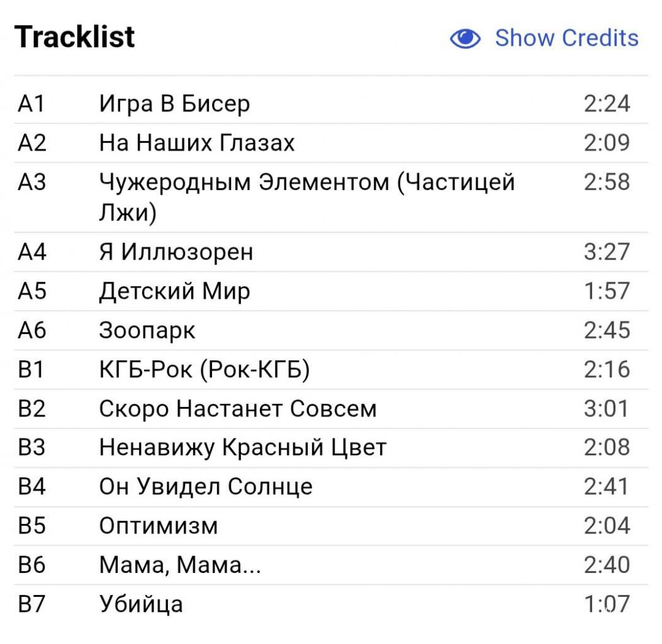Click track A3 Чужеродным Элементом title
Viewport: 662px width, 644px height.
click(x=307, y=197)
